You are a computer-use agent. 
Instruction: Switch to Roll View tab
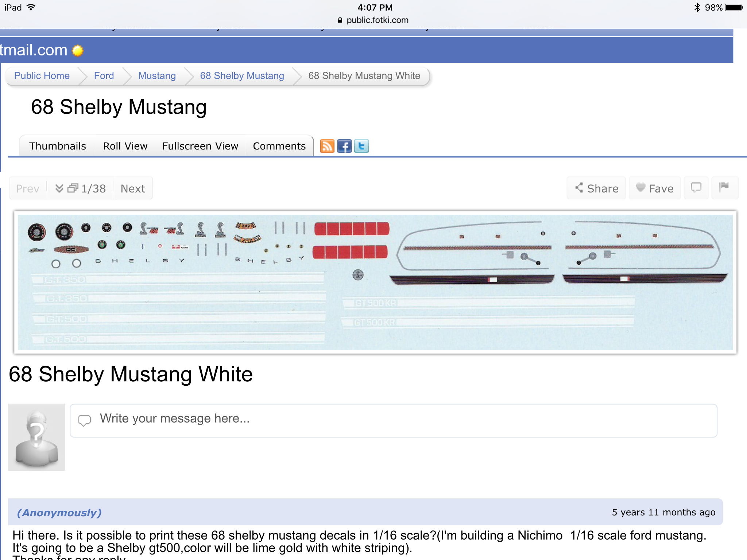click(x=125, y=146)
